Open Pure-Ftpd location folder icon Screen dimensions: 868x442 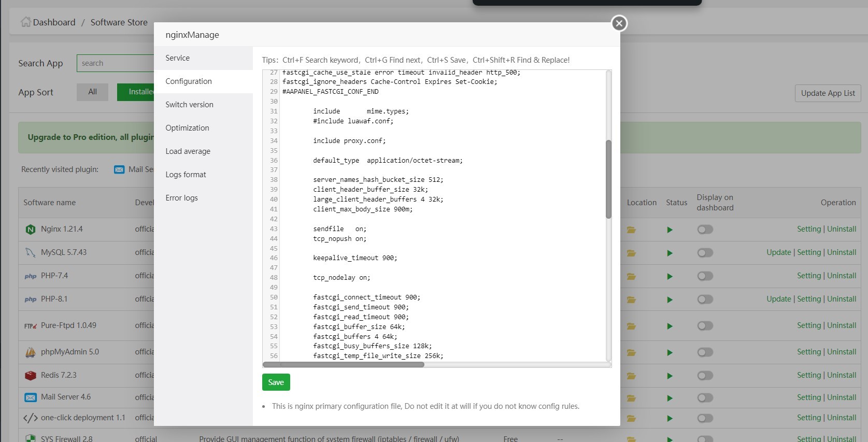(631, 326)
